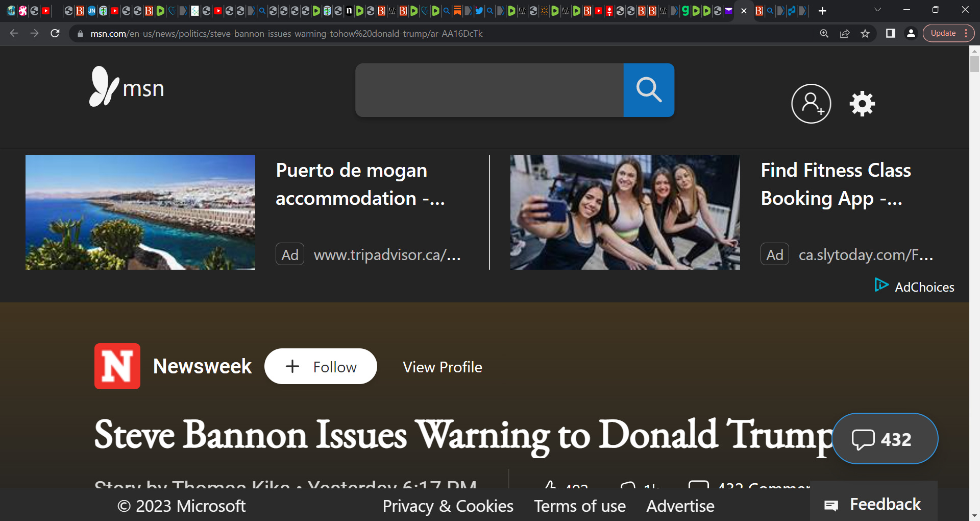The height and width of the screenshot is (521, 980).
Task: Switch to the Twitter bird tab
Action: coord(479,11)
